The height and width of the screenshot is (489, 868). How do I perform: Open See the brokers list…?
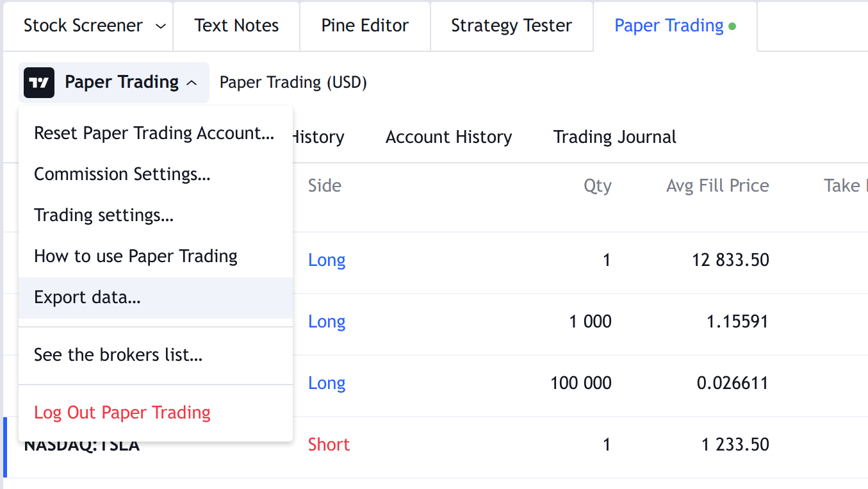155,355
